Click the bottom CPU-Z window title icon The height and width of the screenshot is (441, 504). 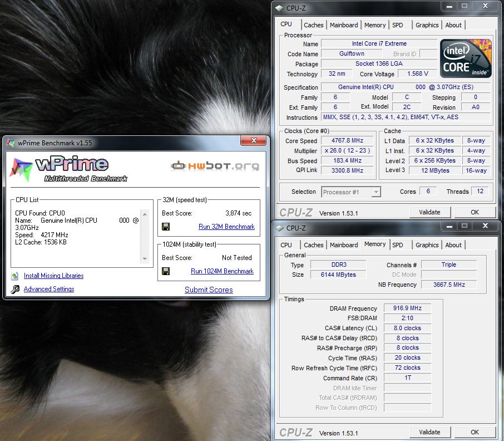(279, 228)
